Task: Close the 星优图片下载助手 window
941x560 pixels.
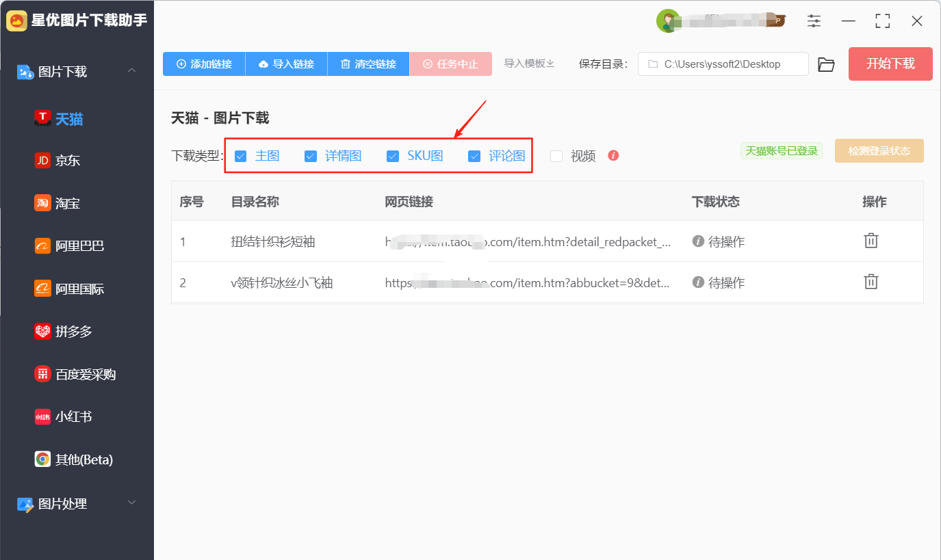Action: 917,21
